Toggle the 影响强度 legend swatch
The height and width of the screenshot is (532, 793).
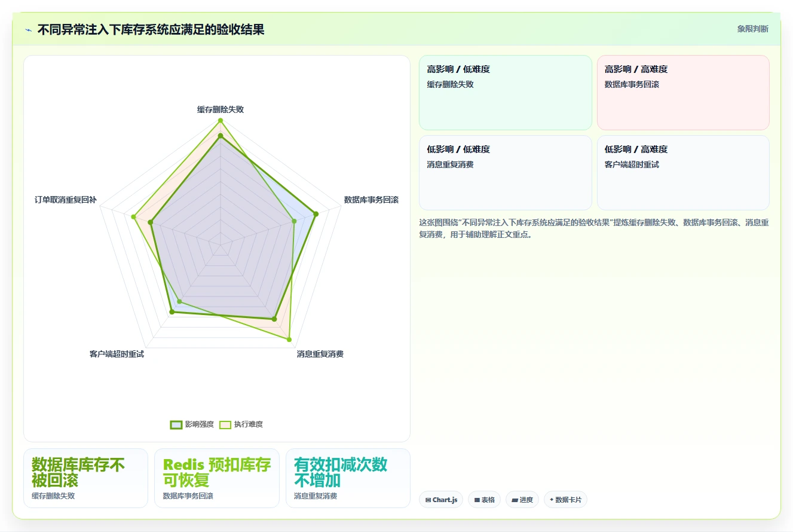(176, 424)
